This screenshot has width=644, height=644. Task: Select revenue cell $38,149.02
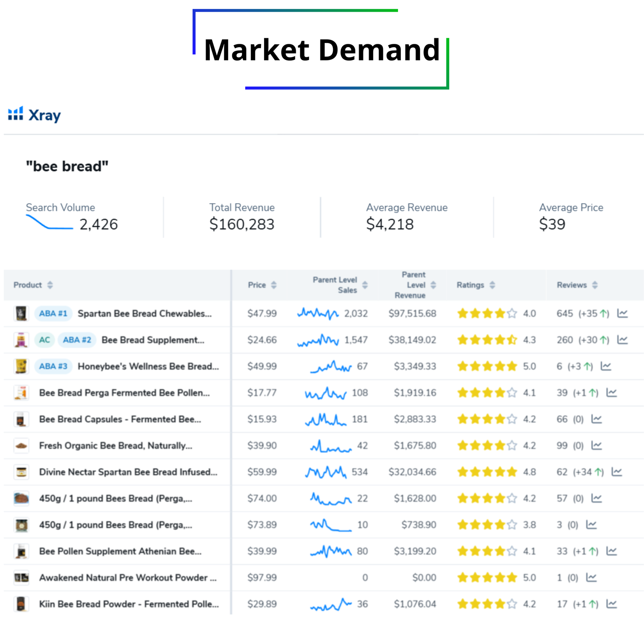click(412, 340)
